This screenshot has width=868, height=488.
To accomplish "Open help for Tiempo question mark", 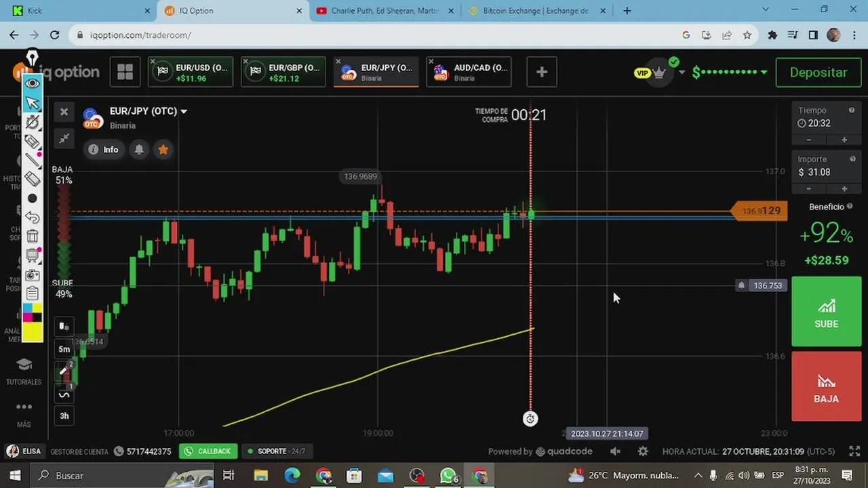I will pos(852,110).
